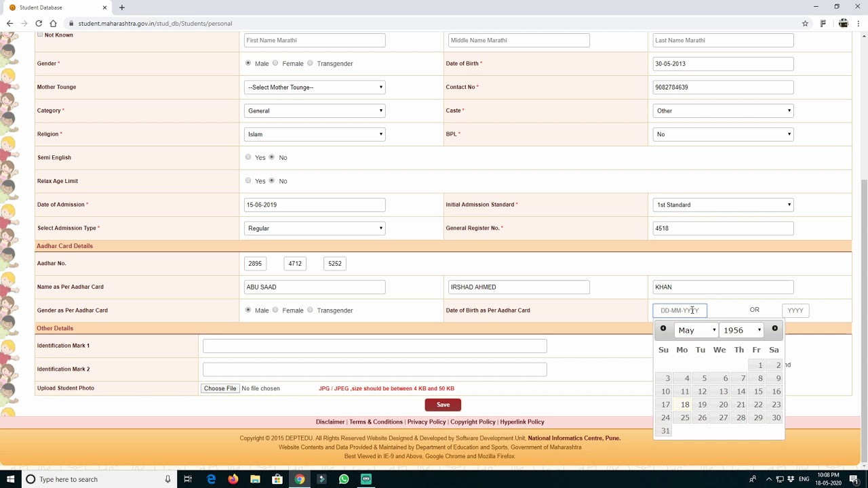
Task: Select Female for Gender
Action: click(275, 63)
